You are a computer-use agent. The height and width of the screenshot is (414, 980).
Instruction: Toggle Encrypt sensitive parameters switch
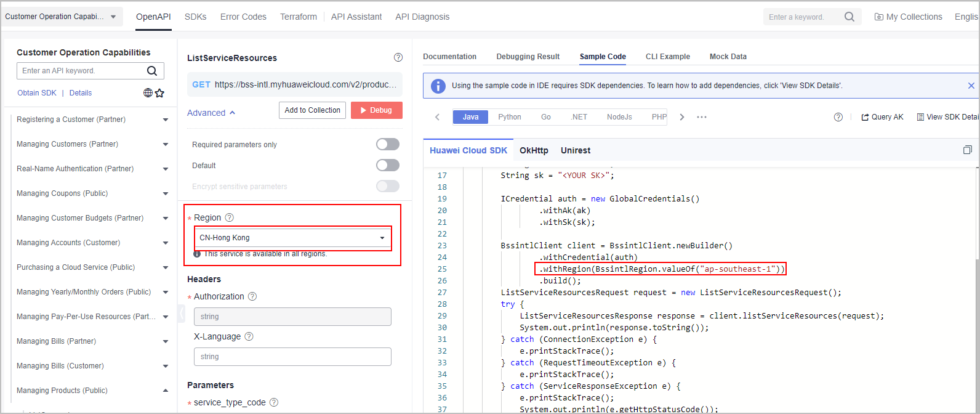[388, 186]
